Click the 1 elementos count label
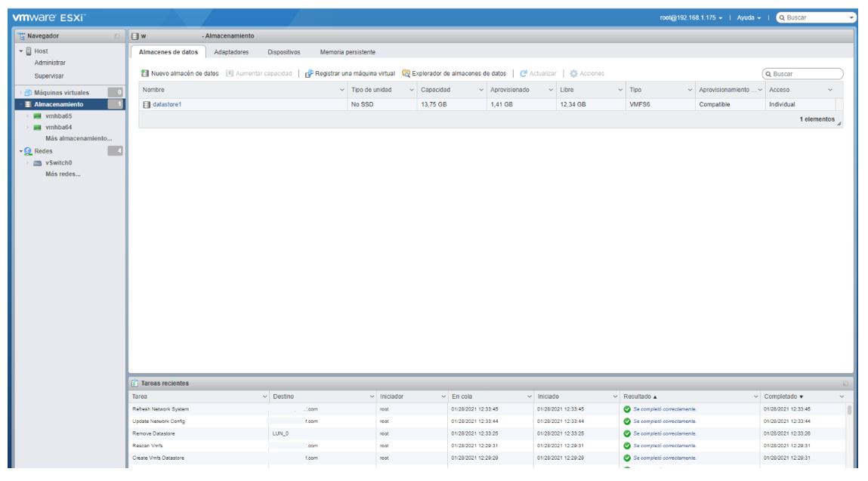 coord(817,119)
